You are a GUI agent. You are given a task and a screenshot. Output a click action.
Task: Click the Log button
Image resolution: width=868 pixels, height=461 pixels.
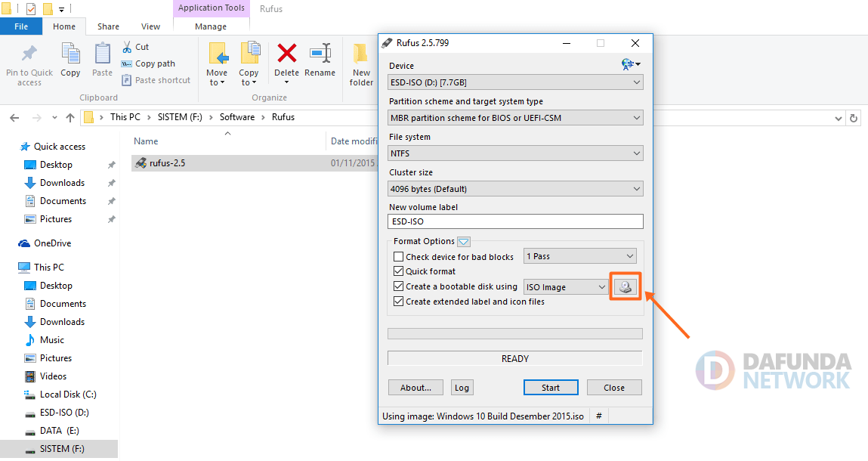click(x=462, y=388)
